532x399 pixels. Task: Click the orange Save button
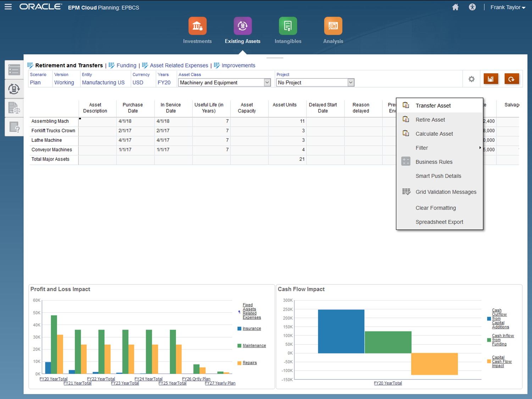(491, 79)
